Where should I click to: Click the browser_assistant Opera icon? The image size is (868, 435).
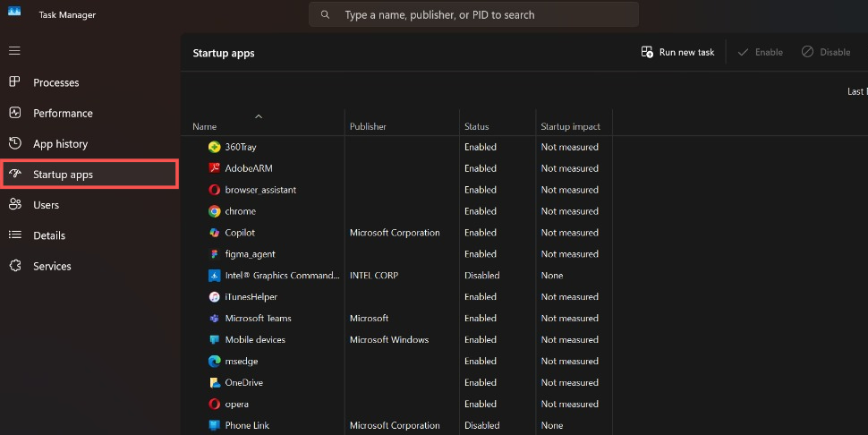214,190
